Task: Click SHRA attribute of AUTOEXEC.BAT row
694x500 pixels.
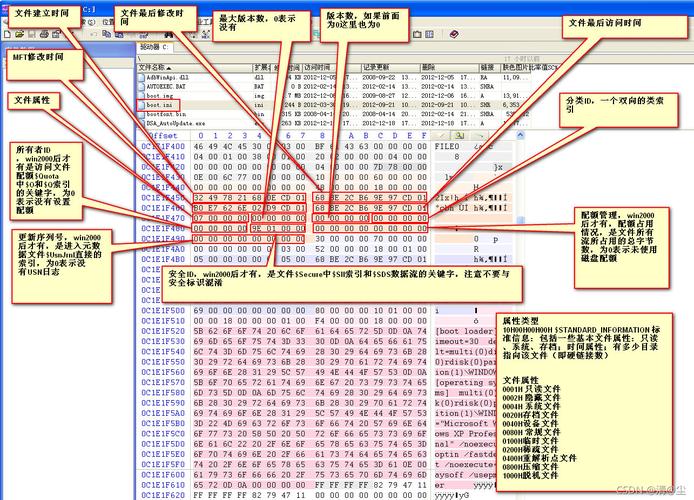Action: 487,87
